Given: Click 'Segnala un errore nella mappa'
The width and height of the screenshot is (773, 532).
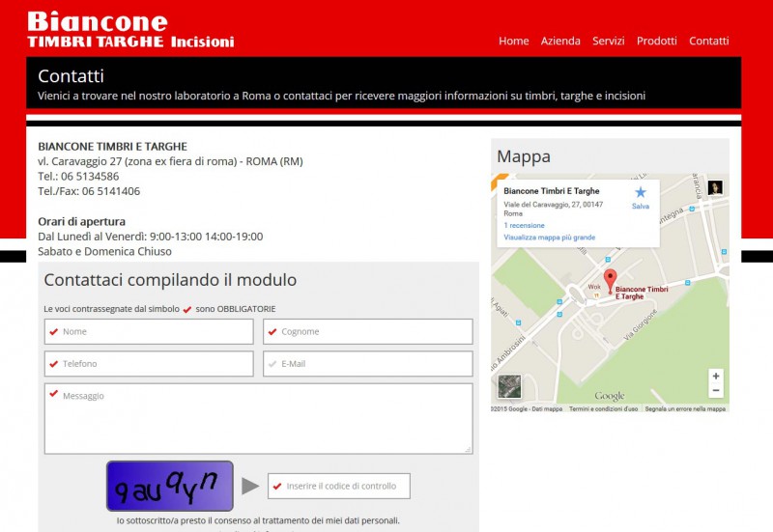Looking at the screenshot, I should [x=685, y=408].
